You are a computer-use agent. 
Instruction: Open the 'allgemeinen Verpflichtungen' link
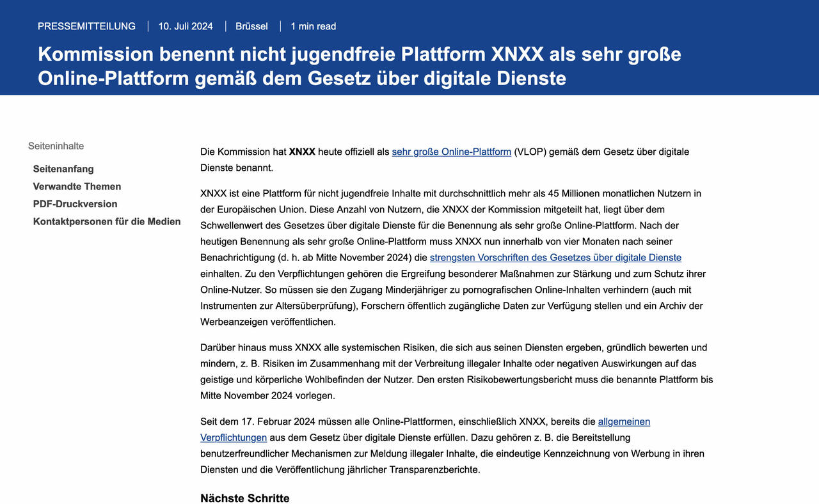pyautogui.click(x=624, y=422)
